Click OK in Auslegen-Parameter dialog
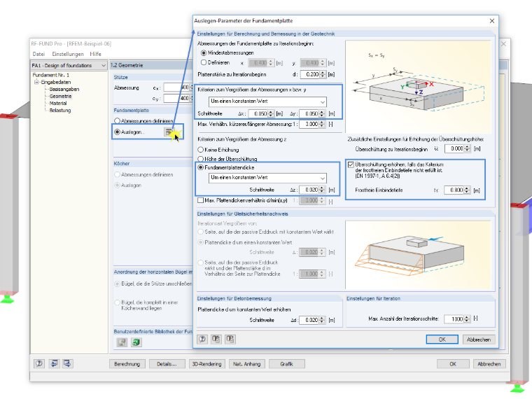Screen dimensions: 532x399 point(442,339)
